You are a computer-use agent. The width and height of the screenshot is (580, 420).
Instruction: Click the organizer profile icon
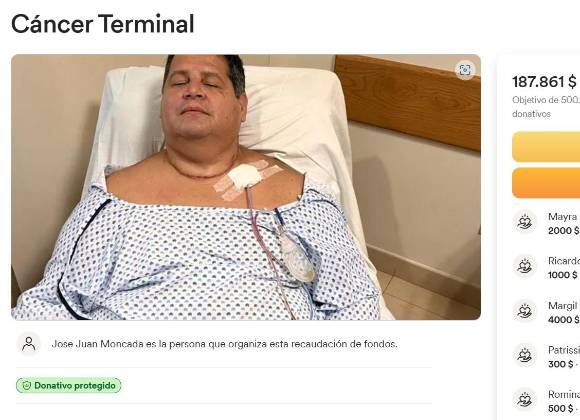tap(28, 344)
